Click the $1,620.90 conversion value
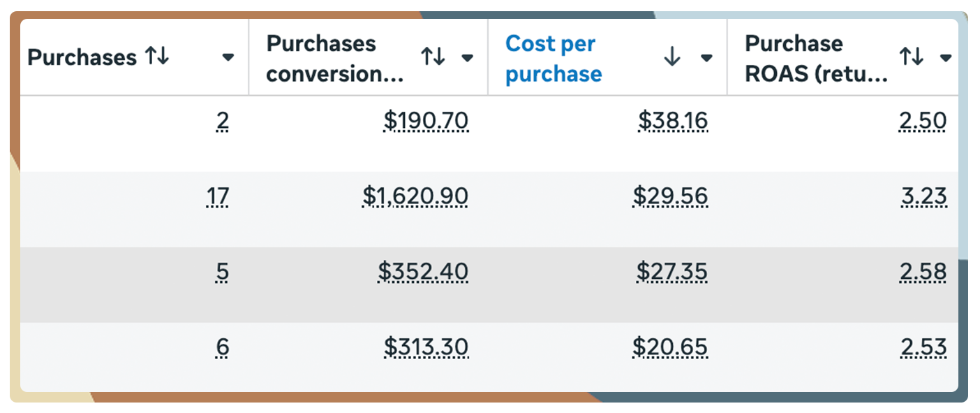The width and height of the screenshot is (980, 413). [x=415, y=197]
